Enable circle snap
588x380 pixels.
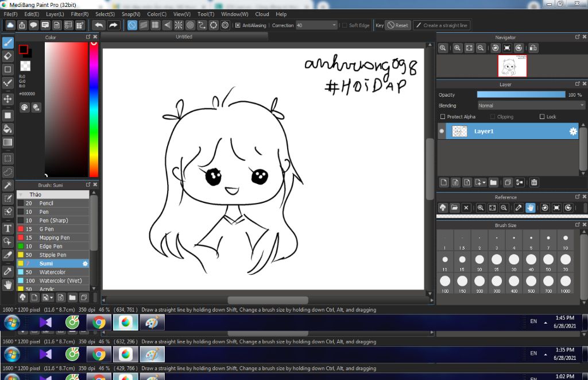click(190, 25)
